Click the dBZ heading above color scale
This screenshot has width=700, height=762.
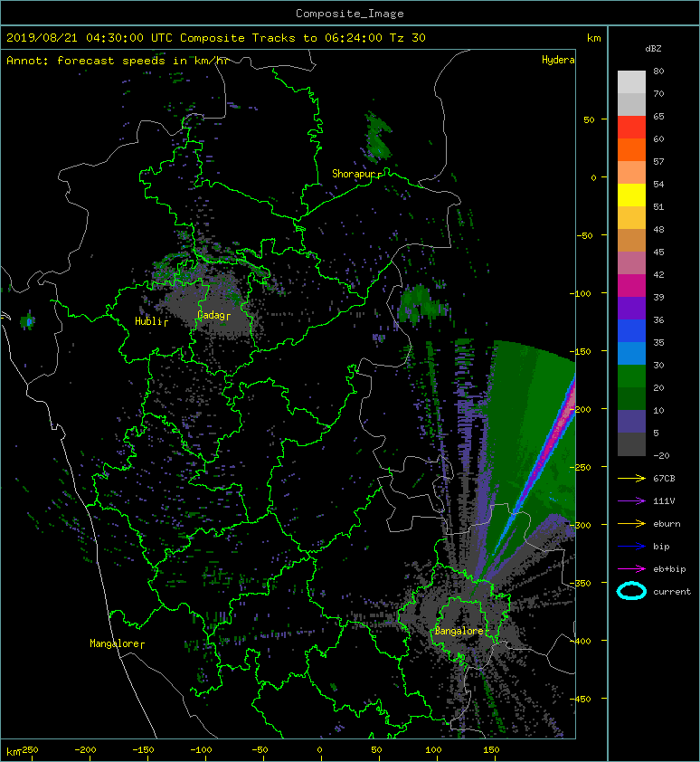pyautogui.click(x=653, y=49)
